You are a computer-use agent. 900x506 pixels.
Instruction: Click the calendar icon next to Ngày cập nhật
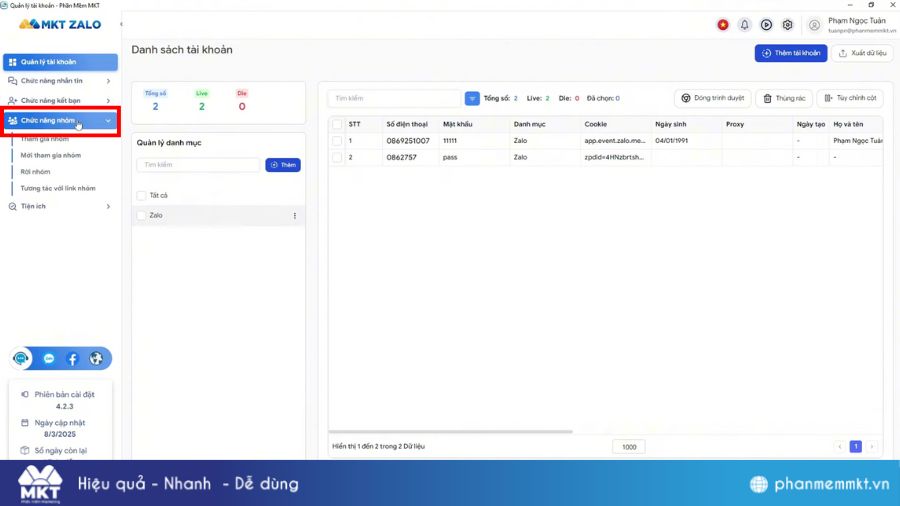[25, 423]
